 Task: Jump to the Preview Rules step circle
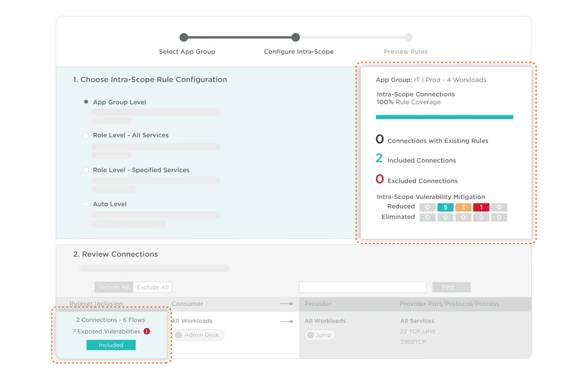[x=408, y=38]
